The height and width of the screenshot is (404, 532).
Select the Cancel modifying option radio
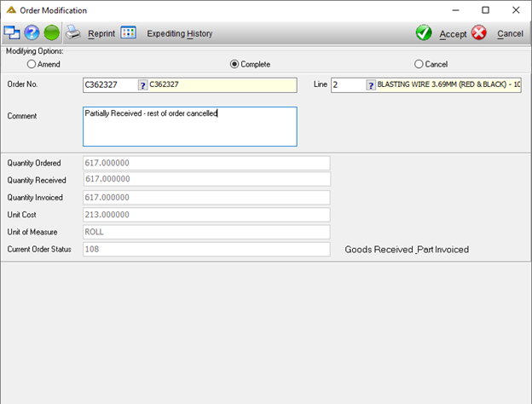419,64
